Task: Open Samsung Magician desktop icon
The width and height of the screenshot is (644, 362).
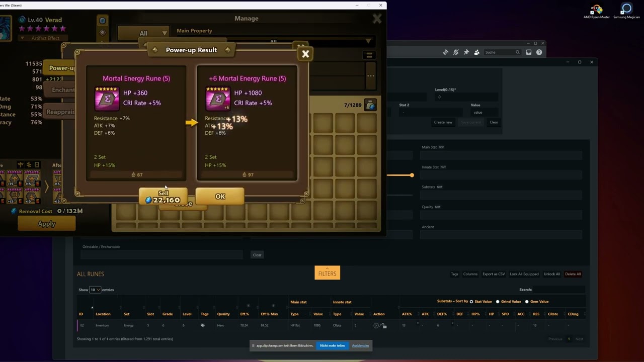Action: [x=626, y=12]
